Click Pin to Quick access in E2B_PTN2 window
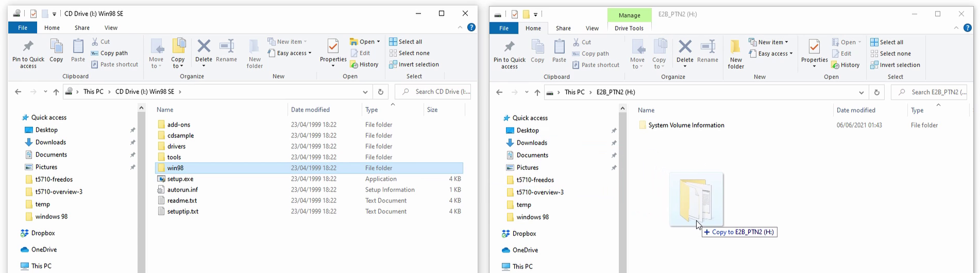The width and height of the screenshot is (980, 273). [x=509, y=54]
